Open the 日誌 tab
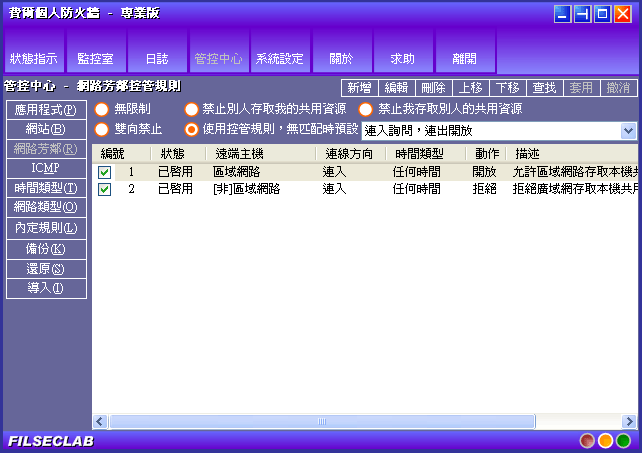Screen dimensions: 642x453 click(x=156, y=58)
